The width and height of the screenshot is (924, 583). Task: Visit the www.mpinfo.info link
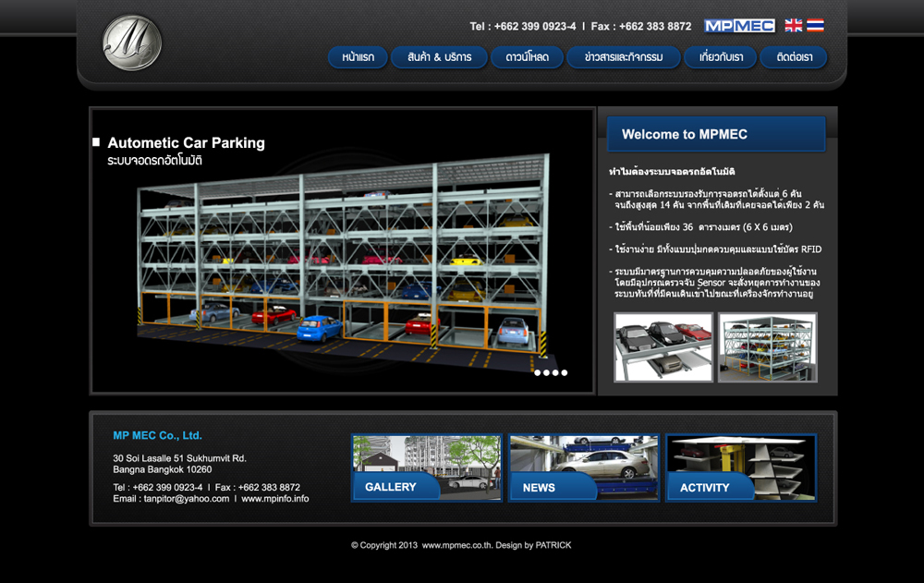(275, 499)
